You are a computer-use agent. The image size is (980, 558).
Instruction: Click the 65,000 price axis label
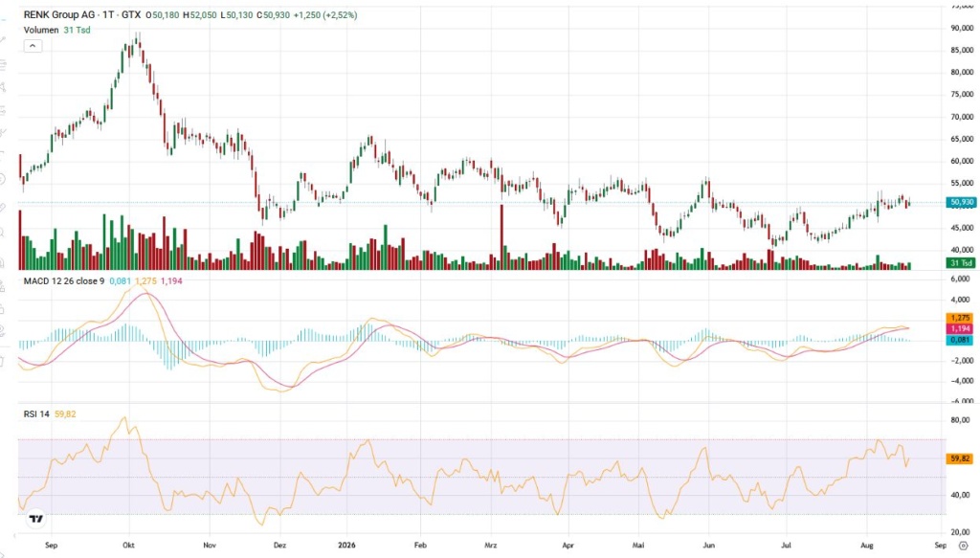coord(961,139)
